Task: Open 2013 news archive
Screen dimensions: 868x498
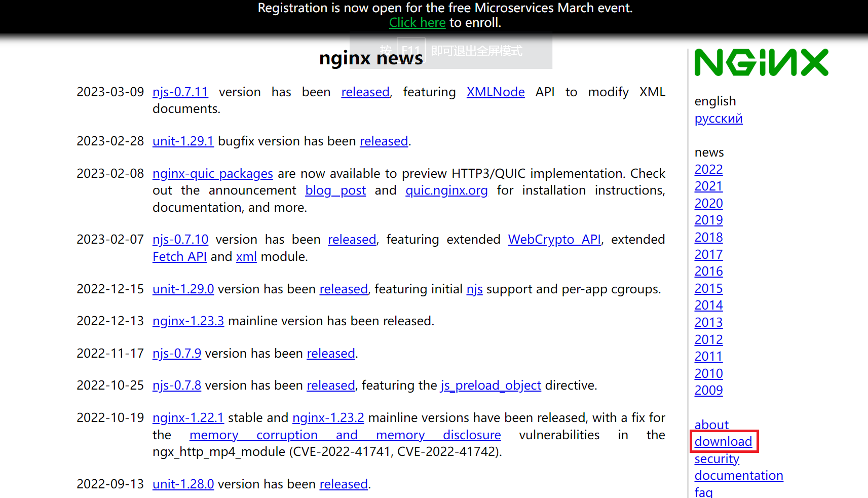Action: [x=708, y=323]
